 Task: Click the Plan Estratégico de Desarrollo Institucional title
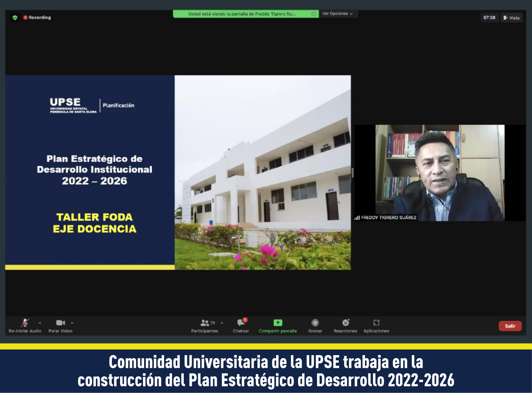pyautogui.click(x=95, y=170)
